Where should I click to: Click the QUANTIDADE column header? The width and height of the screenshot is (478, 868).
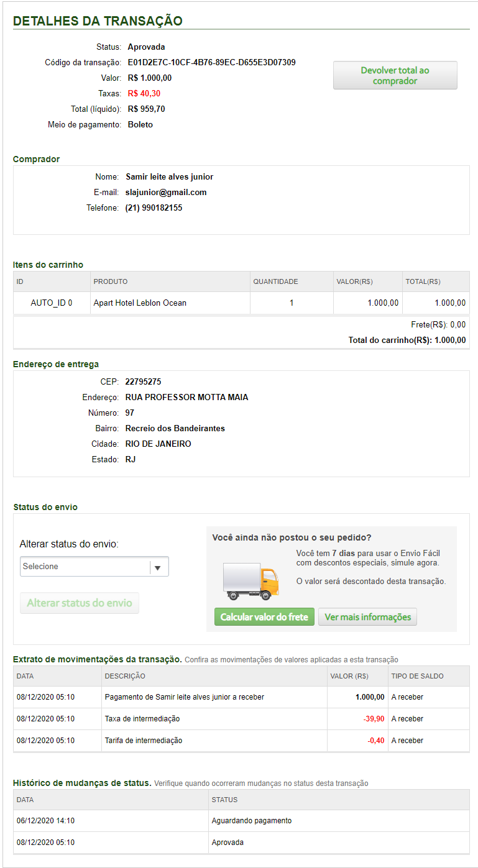pyautogui.click(x=275, y=281)
